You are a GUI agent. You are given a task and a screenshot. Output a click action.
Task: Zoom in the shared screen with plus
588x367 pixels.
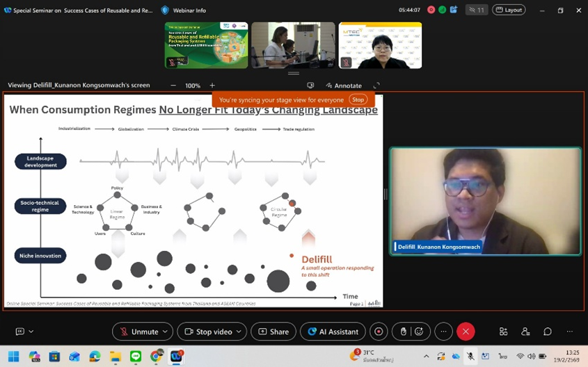tap(212, 85)
